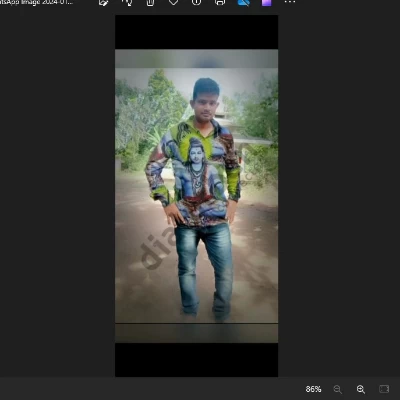Click the displayed photo of the man

(x=196, y=196)
